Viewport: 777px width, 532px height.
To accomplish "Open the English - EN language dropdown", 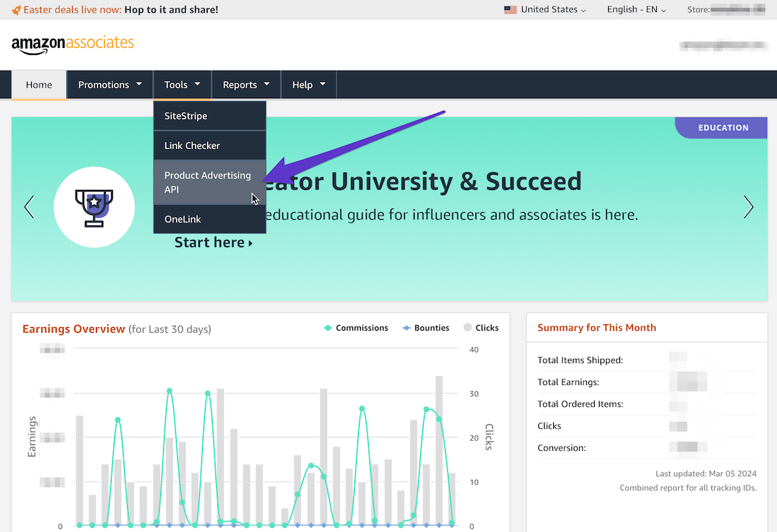I will (x=636, y=10).
